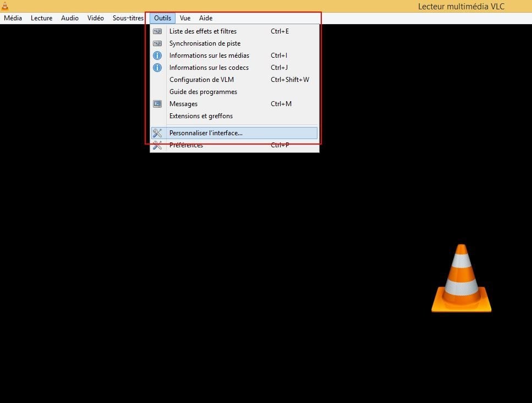Click the Ctrl+M shortcut label
The width and height of the screenshot is (532, 403).
click(x=281, y=104)
